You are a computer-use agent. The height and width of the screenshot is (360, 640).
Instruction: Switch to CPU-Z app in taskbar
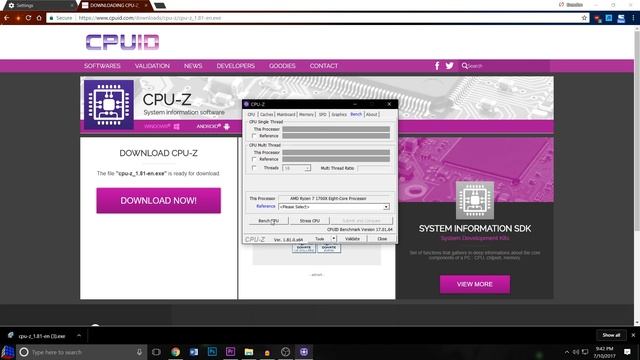(x=304, y=352)
